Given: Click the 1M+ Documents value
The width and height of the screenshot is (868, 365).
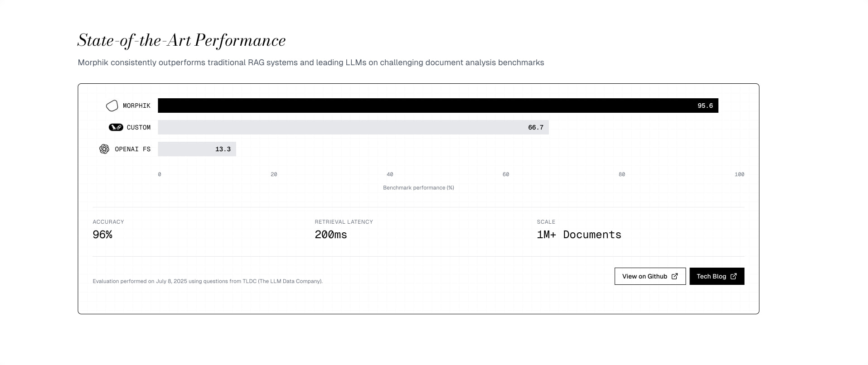Looking at the screenshot, I should tap(579, 235).
